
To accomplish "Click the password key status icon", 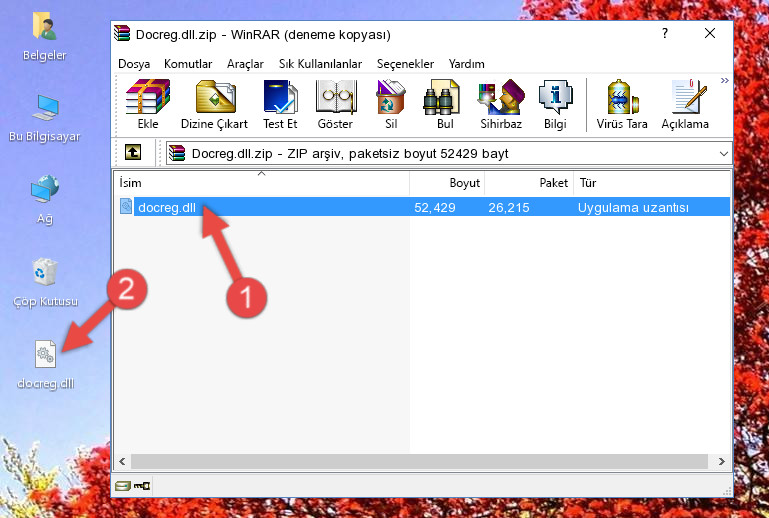I will 142,486.
